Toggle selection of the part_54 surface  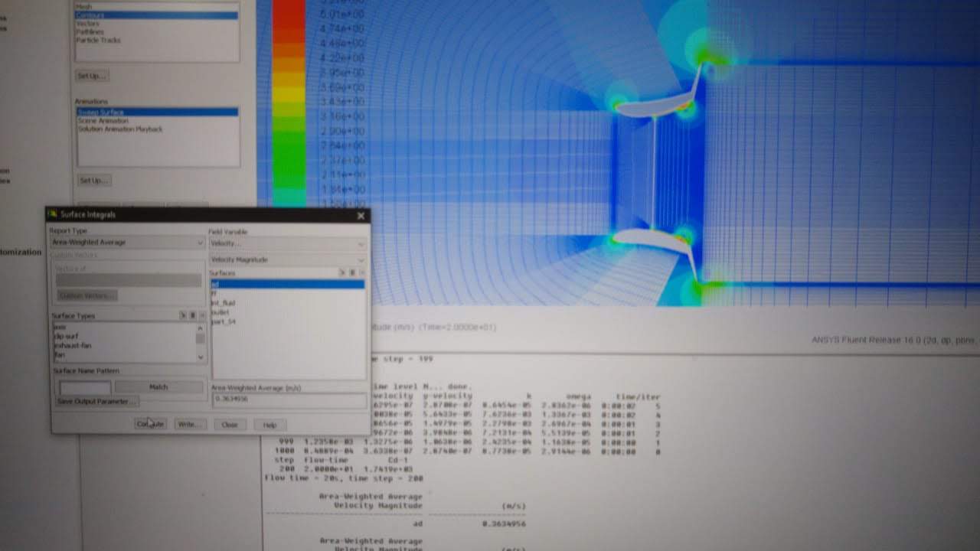(230, 321)
